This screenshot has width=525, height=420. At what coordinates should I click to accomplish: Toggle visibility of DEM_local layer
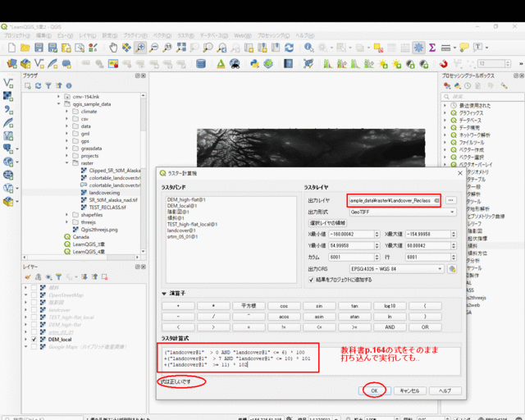point(34,340)
